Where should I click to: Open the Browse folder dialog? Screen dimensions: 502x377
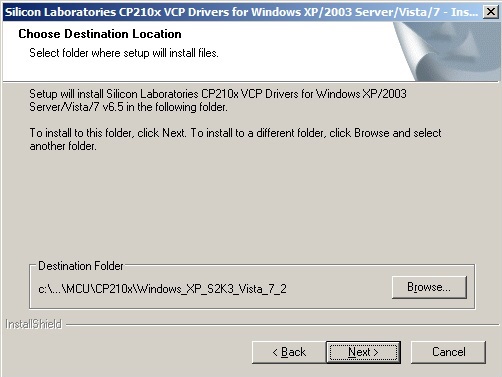tap(429, 287)
